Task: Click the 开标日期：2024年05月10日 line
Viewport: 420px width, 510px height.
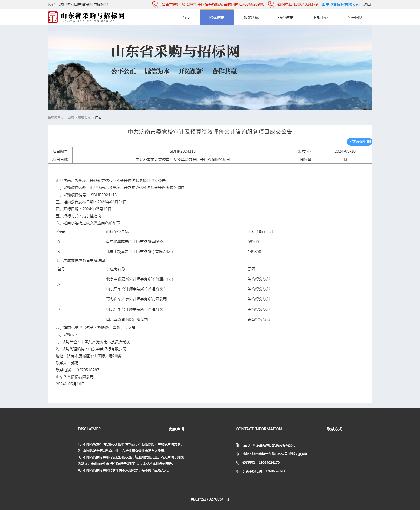Action: [84, 209]
